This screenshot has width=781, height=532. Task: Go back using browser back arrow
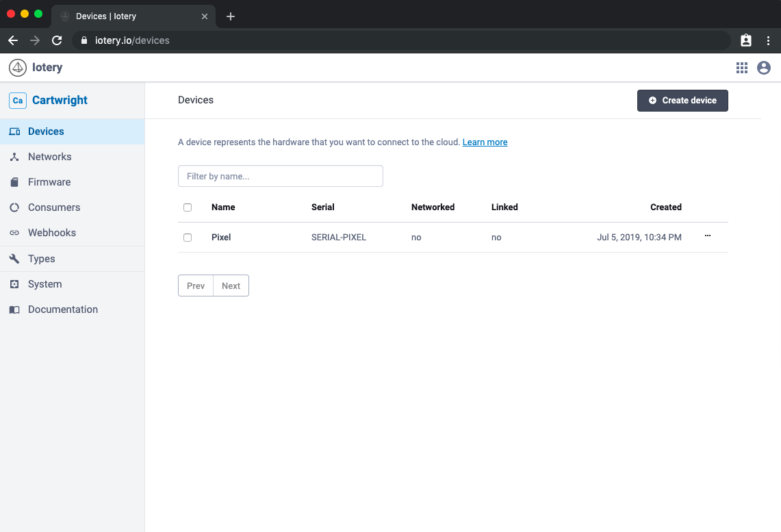(14, 40)
